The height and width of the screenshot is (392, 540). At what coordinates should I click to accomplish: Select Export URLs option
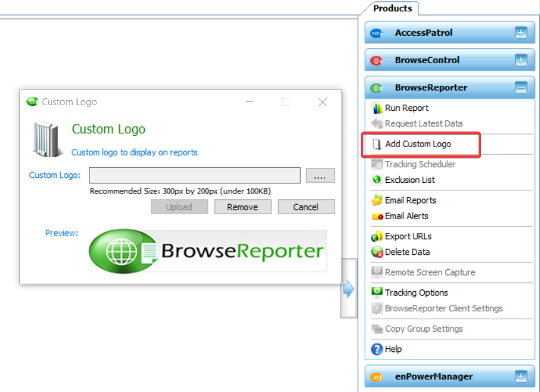408,237
